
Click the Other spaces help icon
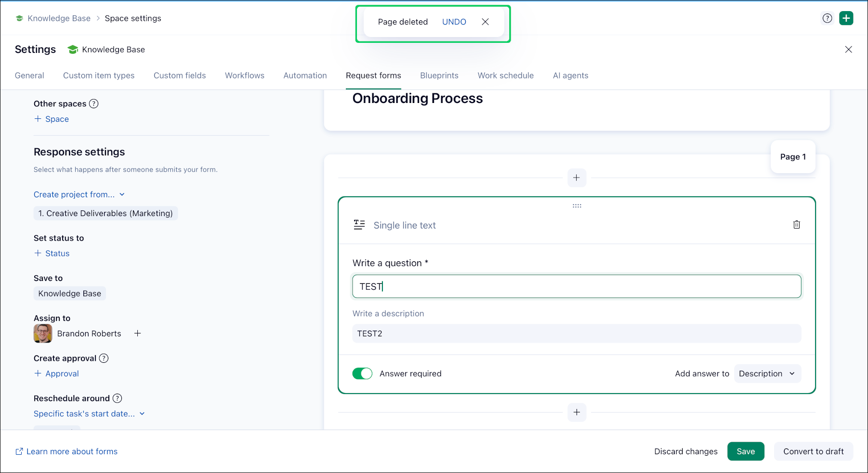[x=94, y=104]
